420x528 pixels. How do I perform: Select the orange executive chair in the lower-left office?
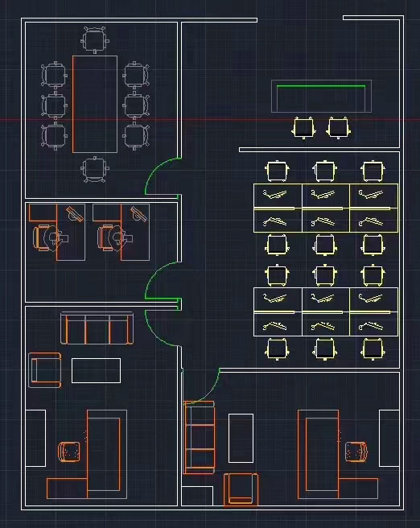[x=69, y=452]
